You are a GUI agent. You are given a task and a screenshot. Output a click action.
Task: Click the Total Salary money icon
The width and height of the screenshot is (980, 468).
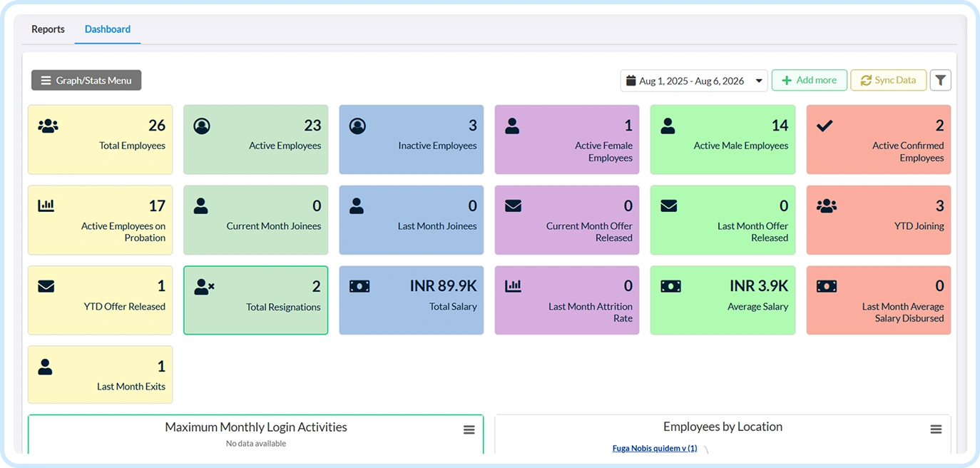point(359,286)
